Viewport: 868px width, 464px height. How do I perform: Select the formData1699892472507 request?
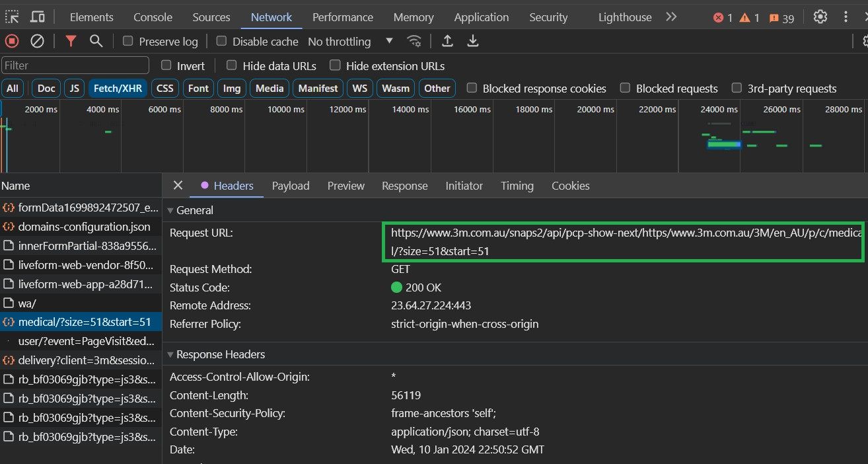click(x=81, y=208)
